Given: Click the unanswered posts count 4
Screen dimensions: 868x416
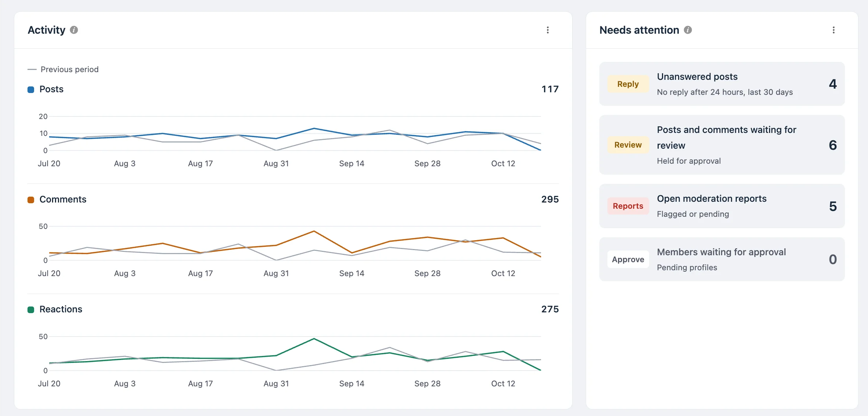Looking at the screenshot, I should (x=833, y=84).
